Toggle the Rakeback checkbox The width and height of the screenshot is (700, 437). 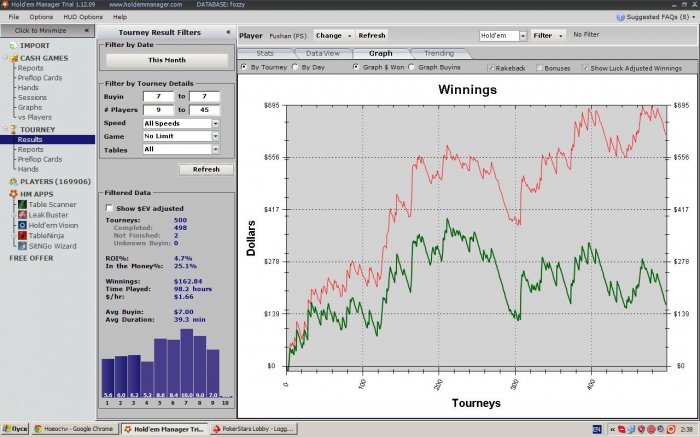(x=491, y=68)
